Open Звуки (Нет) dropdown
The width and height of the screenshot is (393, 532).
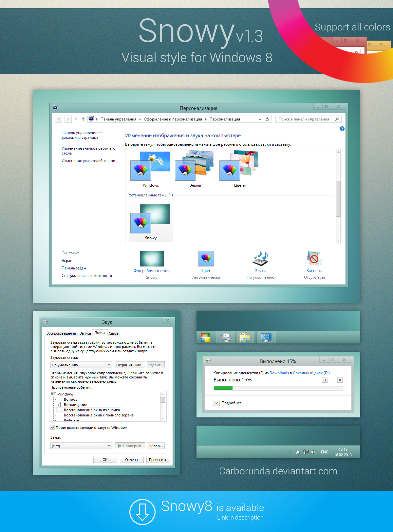click(81, 446)
